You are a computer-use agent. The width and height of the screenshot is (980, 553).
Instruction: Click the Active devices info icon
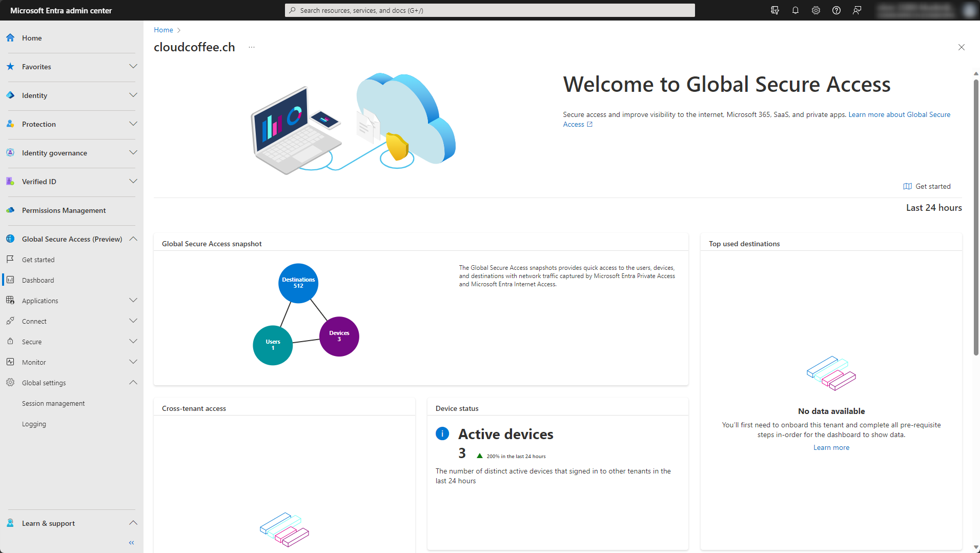[442, 433]
